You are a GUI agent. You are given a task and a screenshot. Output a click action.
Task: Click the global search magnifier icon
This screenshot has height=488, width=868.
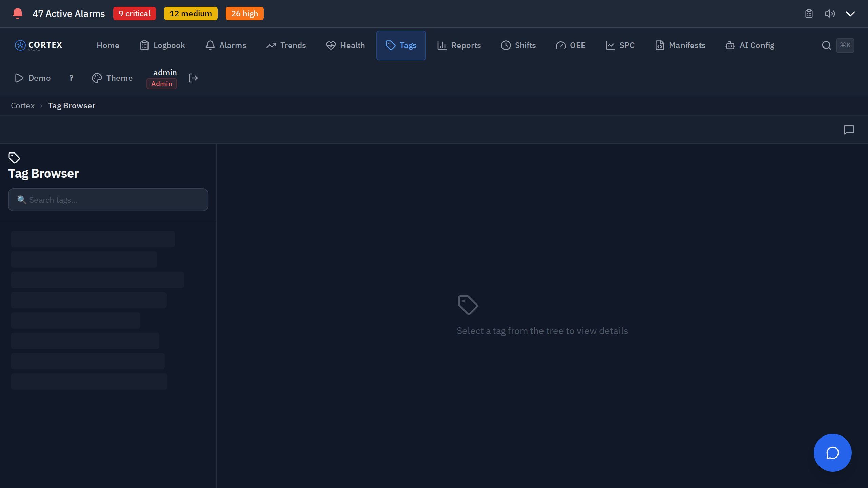click(x=826, y=45)
